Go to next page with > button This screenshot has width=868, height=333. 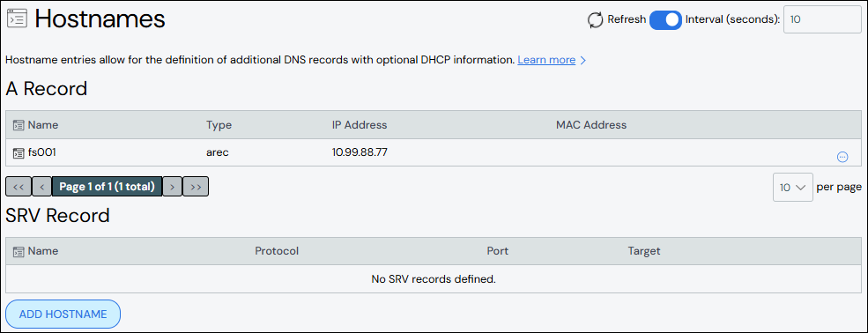pos(172,187)
